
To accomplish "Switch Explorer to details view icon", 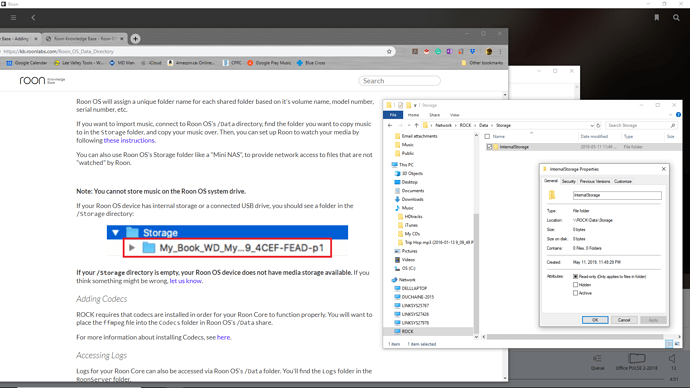I will click(x=669, y=344).
